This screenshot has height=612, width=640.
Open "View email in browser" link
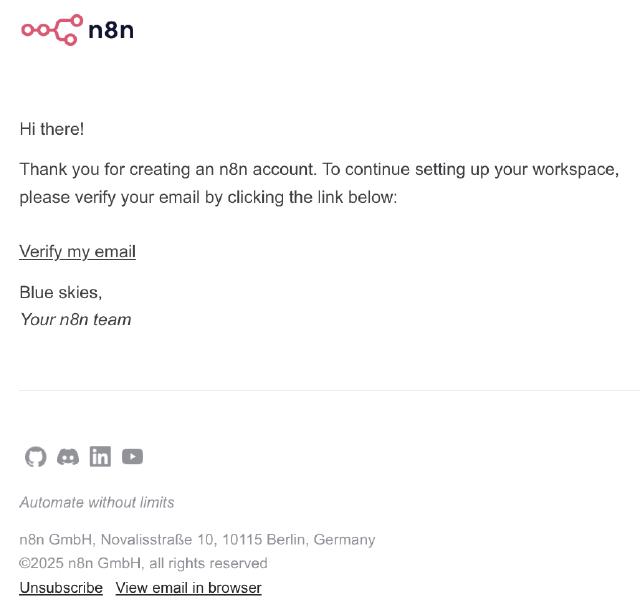[188, 588]
